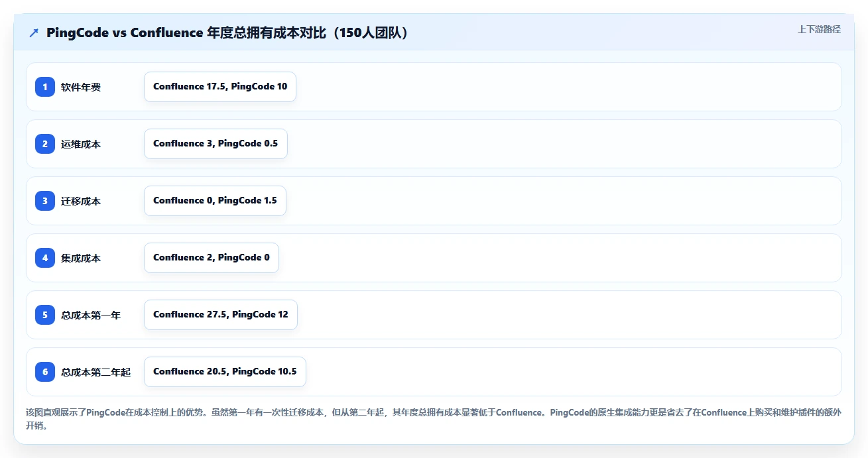Select step badge number 6
Image resolution: width=868 pixels, height=458 pixels.
(45, 372)
